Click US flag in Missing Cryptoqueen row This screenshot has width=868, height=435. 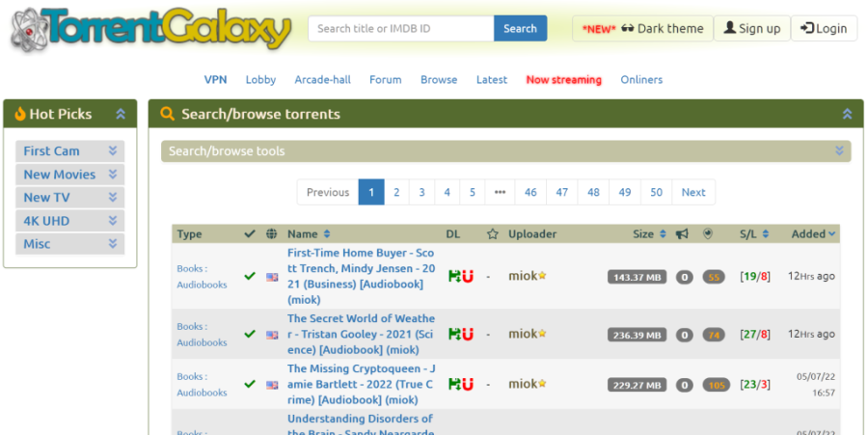272,385
